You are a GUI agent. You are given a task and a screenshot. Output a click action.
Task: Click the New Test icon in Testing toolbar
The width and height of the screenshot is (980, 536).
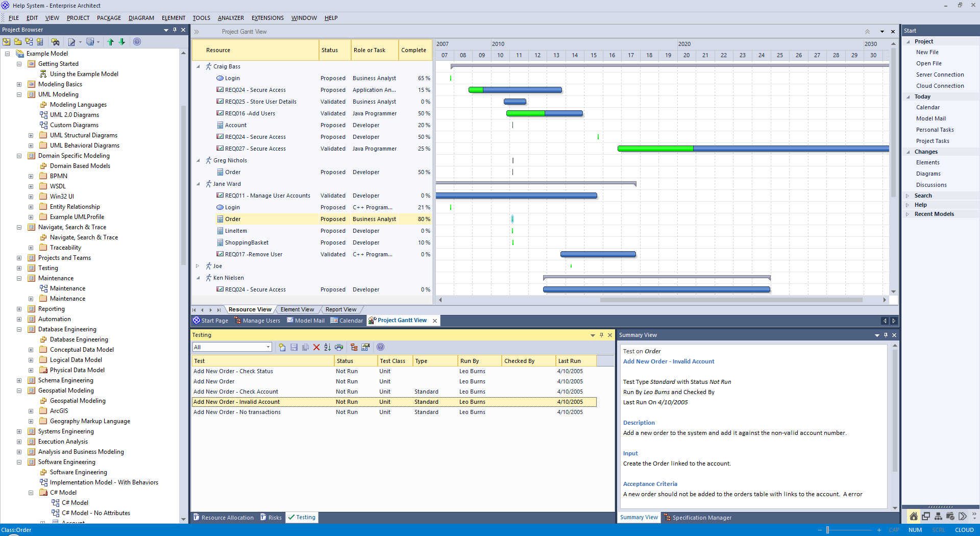pos(282,347)
